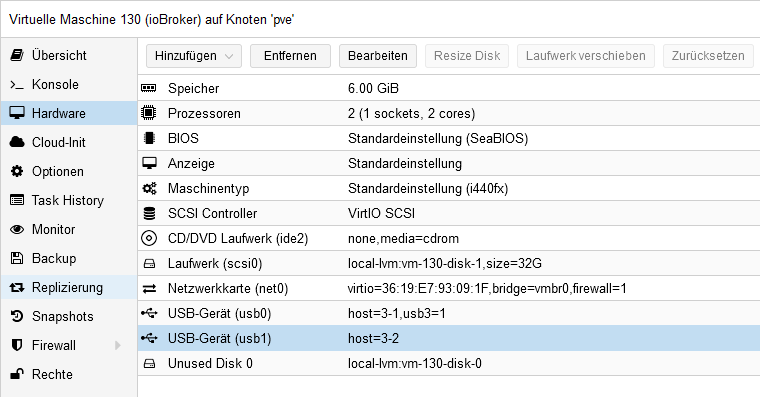
Task: Open the Übersicht section
Action: click(x=69, y=55)
